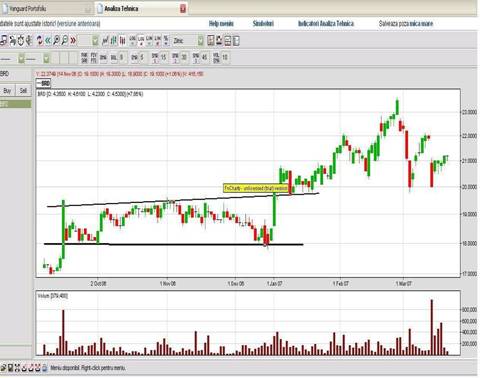
Task: Expand the first line style dropdown
Action: click(x=21, y=59)
